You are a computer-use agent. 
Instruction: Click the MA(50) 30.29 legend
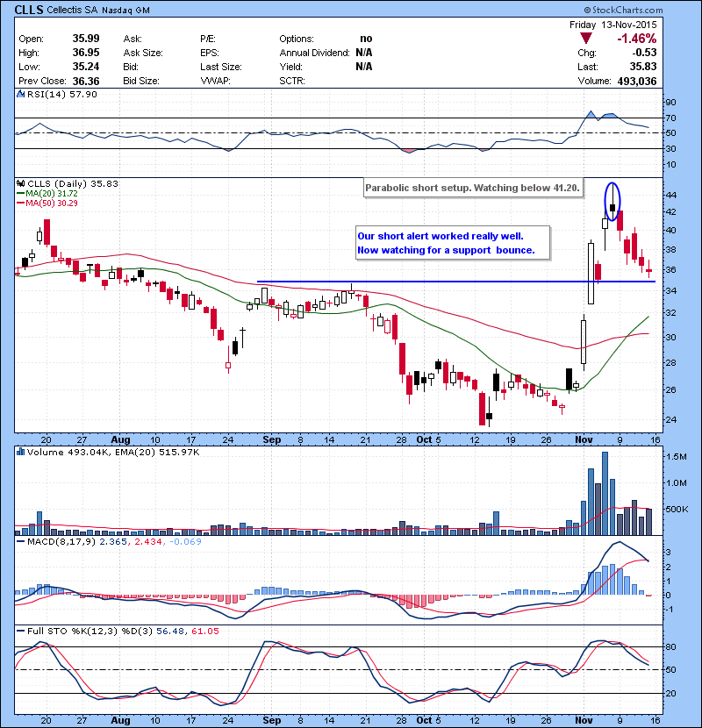(x=47, y=203)
